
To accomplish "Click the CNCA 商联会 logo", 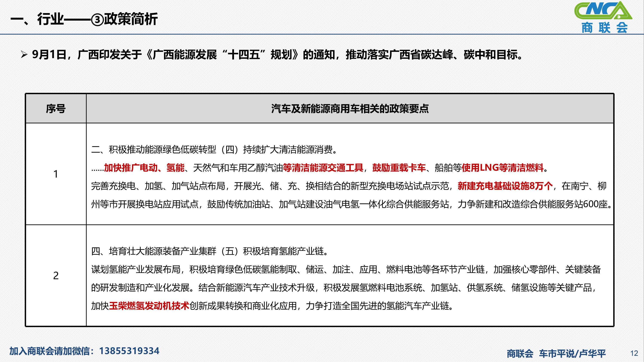I will click(603, 17).
